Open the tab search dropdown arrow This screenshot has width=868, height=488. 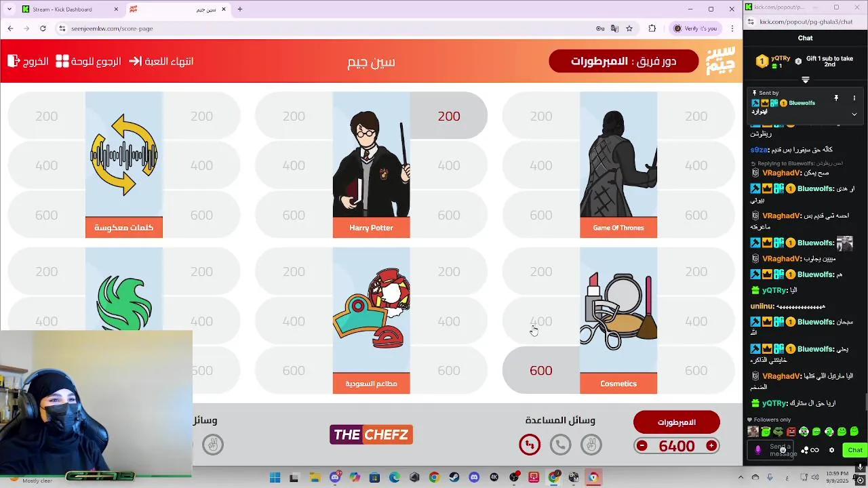pos(9,9)
